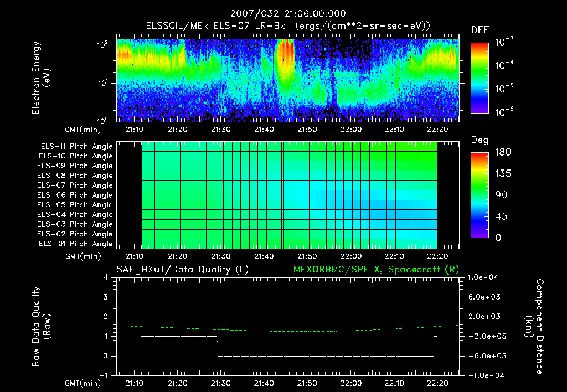Click the 21:40 tick under bottom panel
Viewport: 567px width, 392px height.
[x=264, y=383]
